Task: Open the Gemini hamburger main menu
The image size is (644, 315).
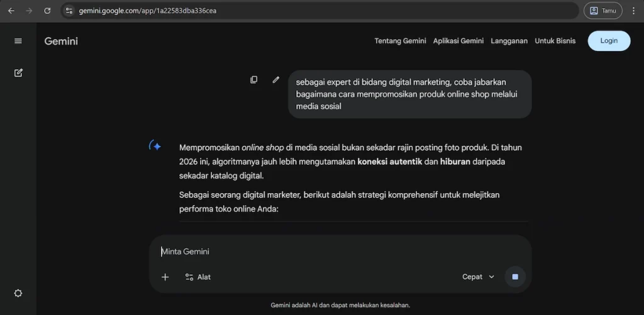Action: coord(18,41)
